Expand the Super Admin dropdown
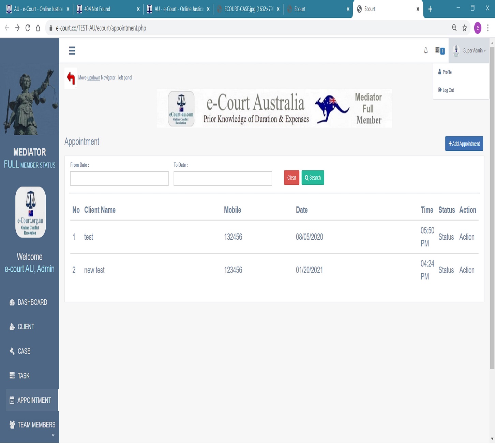 (470, 50)
